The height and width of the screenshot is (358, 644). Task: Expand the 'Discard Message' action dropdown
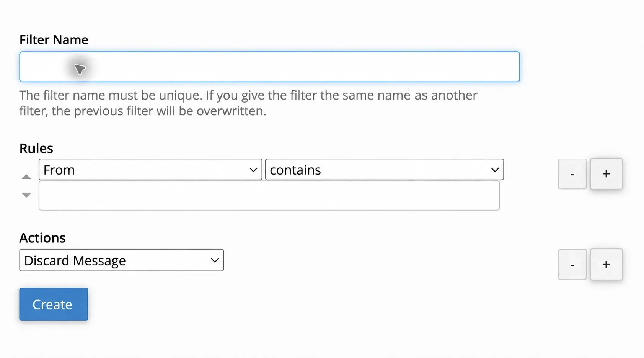point(122,260)
